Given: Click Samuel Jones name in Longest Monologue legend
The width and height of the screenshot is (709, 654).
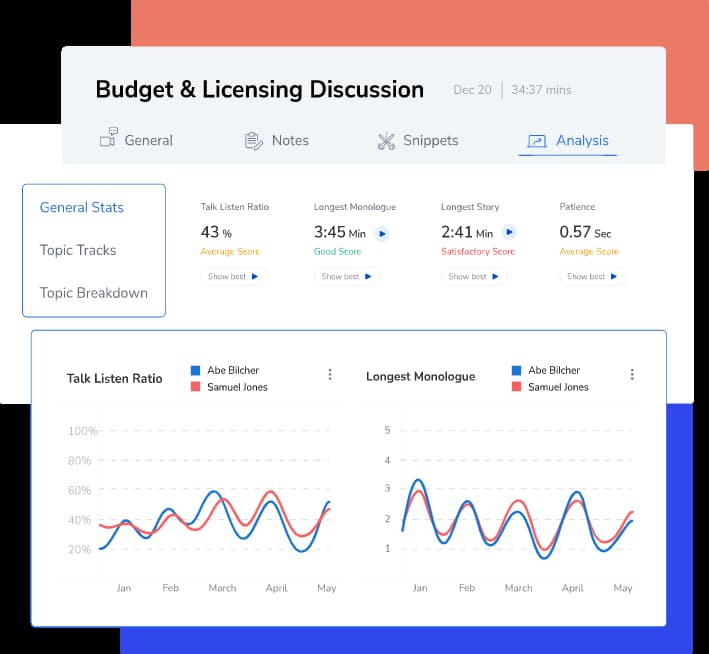Looking at the screenshot, I should [558, 387].
